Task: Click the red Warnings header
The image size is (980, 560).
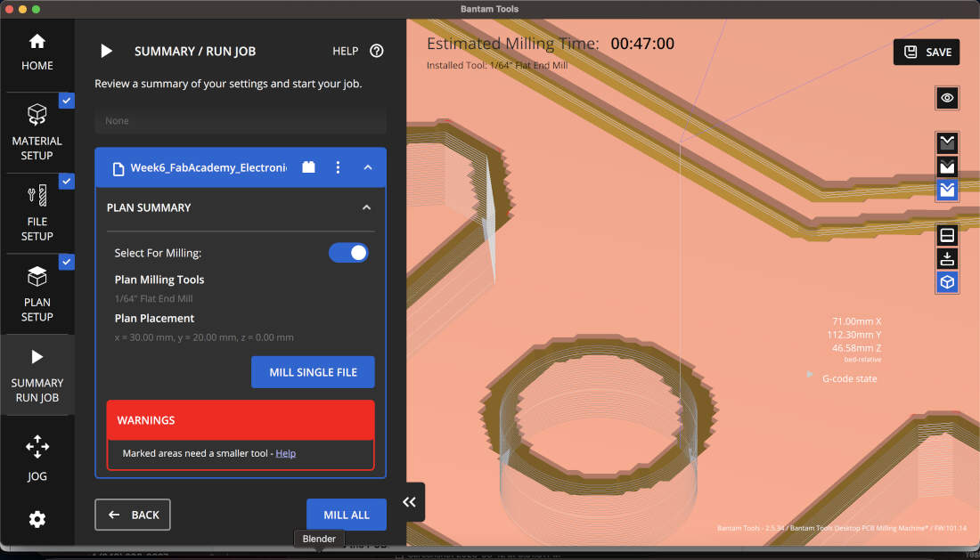Action: (x=241, y=420)
